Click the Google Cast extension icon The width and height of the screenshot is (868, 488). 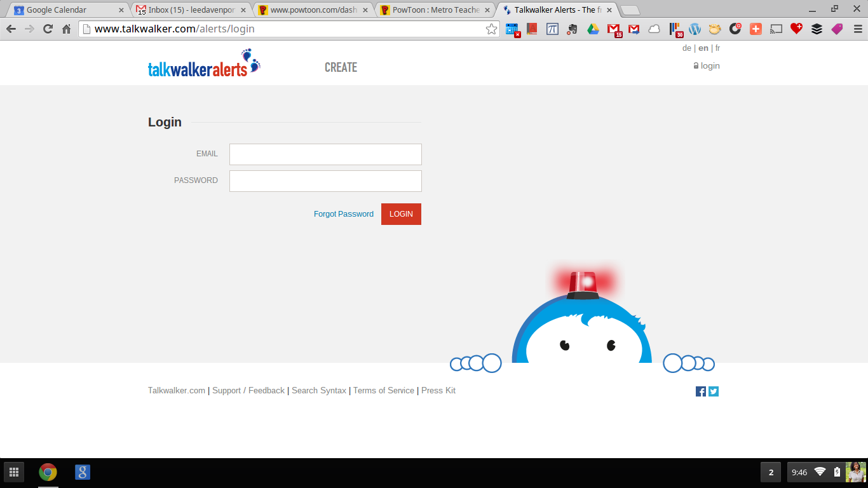[x=776, y=29]
